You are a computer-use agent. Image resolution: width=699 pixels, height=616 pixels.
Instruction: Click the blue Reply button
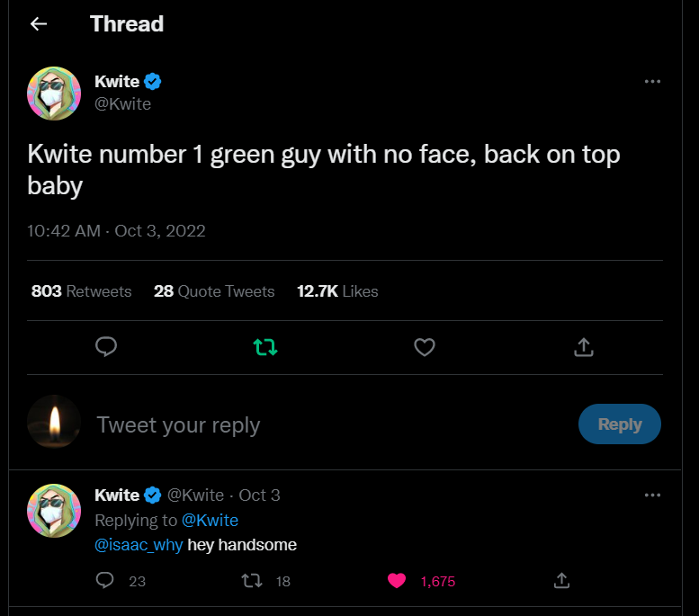[619, 424]
